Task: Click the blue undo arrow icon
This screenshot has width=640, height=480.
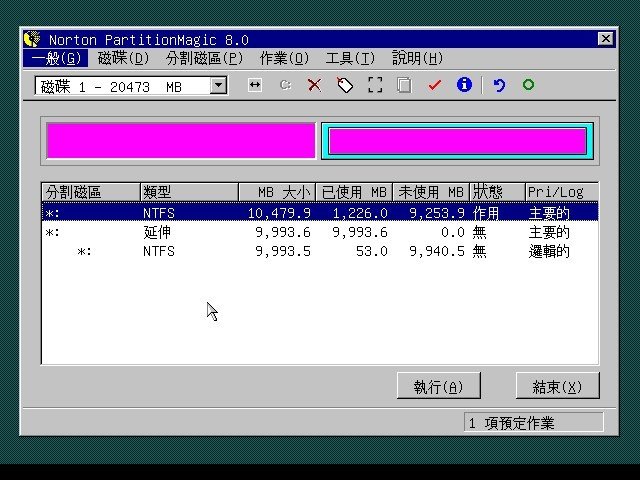Action: (499, 85)
